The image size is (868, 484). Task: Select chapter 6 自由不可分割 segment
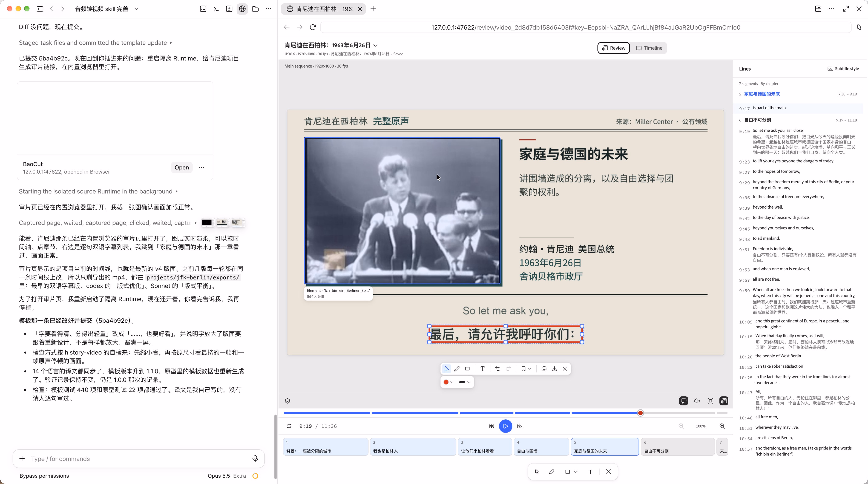coord(677,447)
